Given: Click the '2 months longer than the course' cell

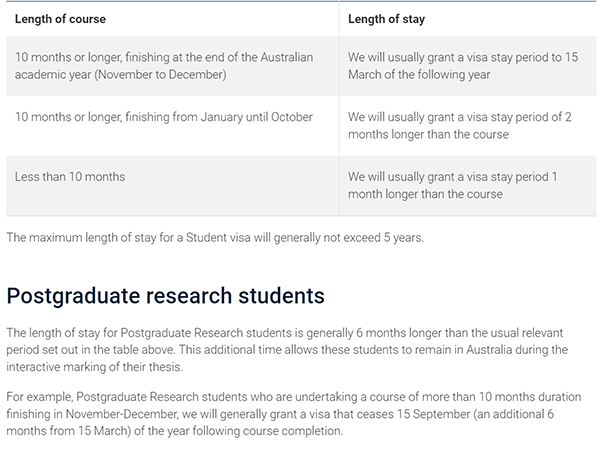Looking at the screenshot, I should click(467, 126).
